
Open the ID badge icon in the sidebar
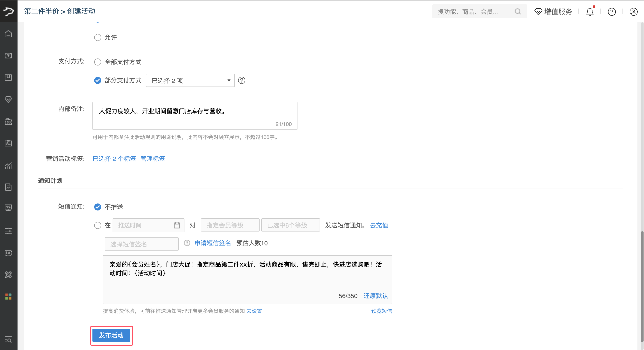[9, 143]
